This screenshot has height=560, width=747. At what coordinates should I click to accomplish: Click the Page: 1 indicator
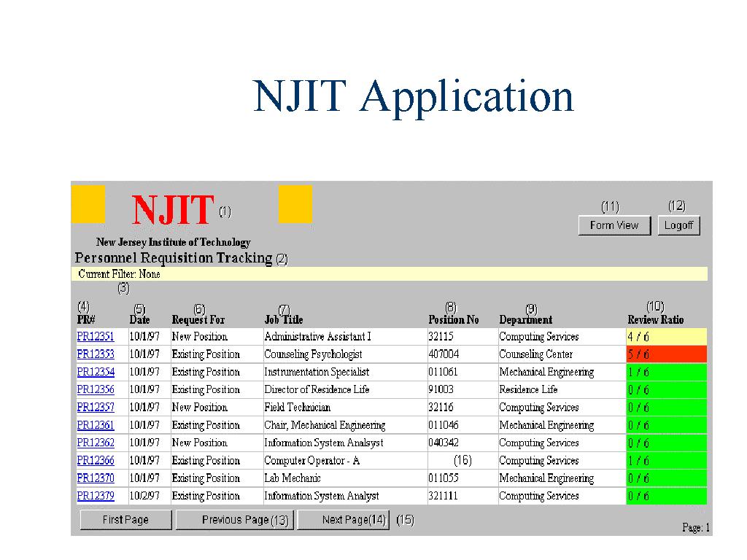pyautogui.click(x=696, y=528)
